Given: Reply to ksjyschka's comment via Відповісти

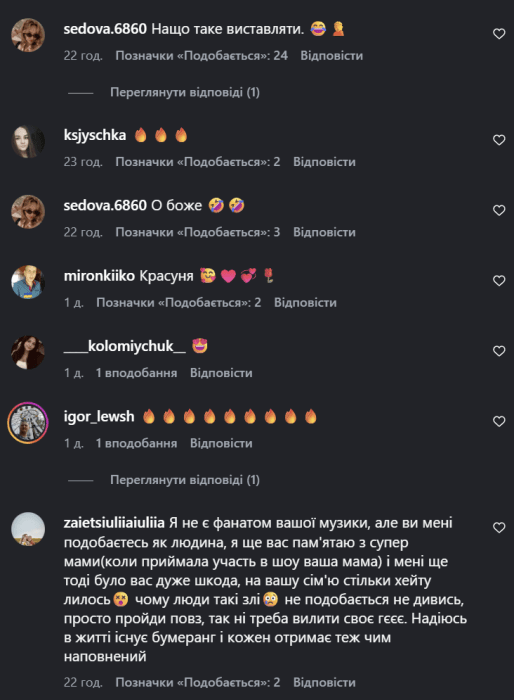Looking at the screenshot, I should pos(324,162).
